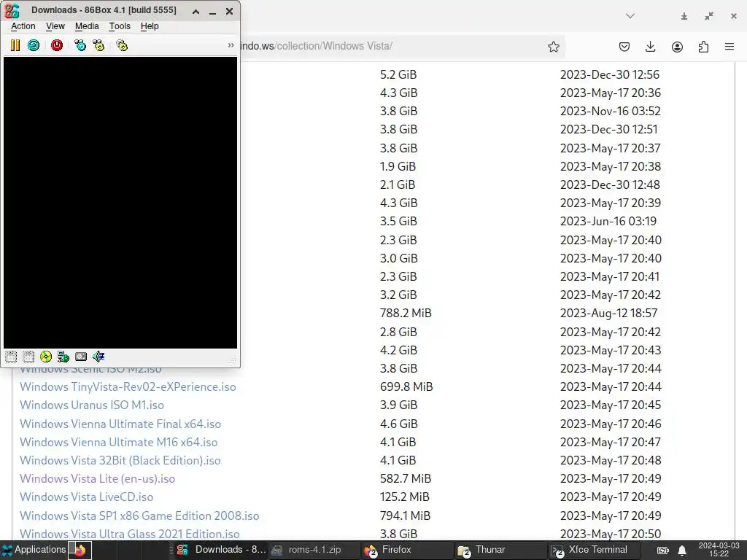Open Windows TinyVista-Rev02-eXPerience.iso link

(x=128, y=386)
